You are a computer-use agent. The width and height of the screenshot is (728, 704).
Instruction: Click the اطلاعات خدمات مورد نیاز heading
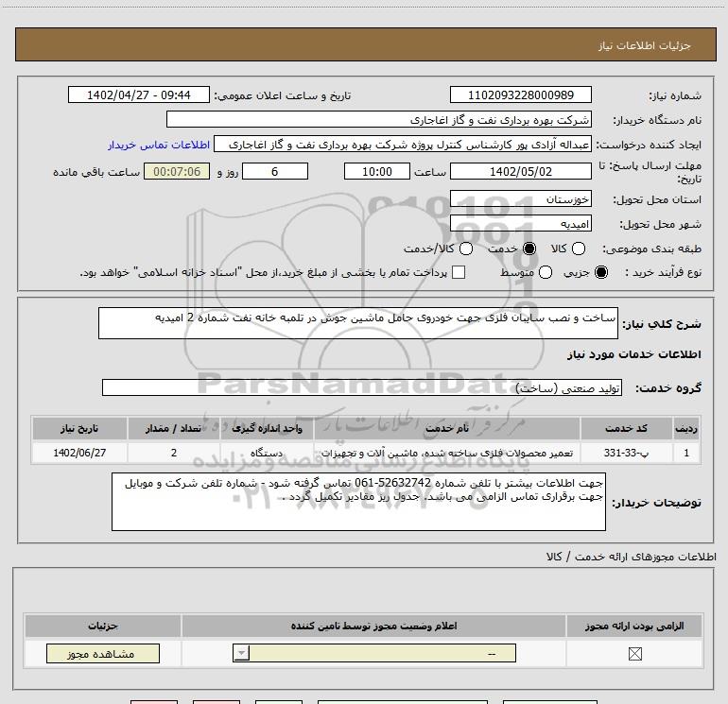pyautogui.click(x=633, y=354)
